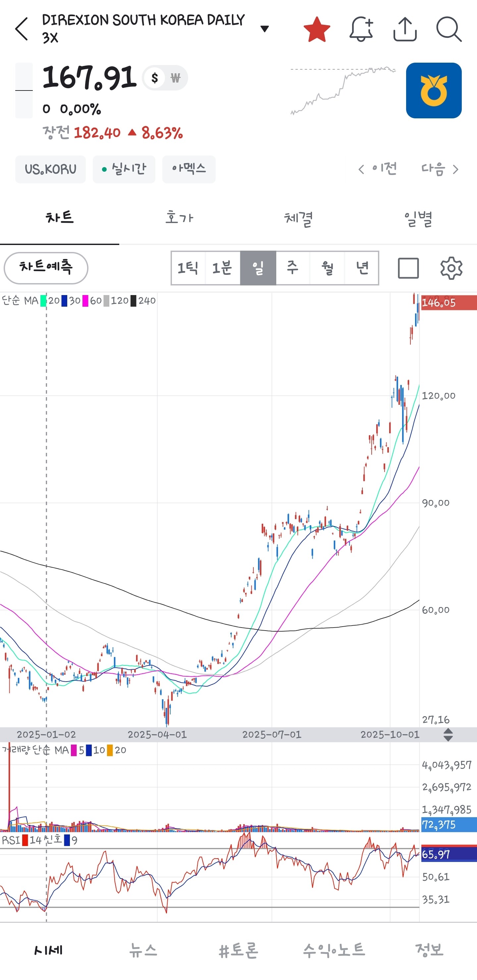Tap the 72,375 volume value label

point(449,825)
